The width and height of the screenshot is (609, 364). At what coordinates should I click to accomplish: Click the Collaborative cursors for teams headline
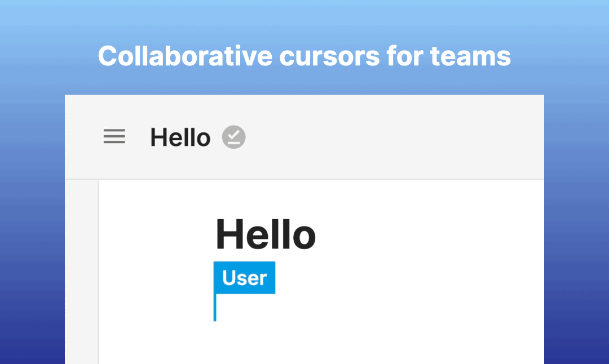click(x=304, y=56)
